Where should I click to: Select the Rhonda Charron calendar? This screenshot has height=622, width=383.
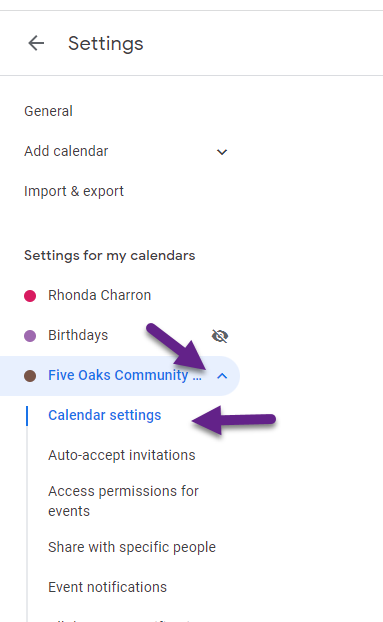pos(100,295)
